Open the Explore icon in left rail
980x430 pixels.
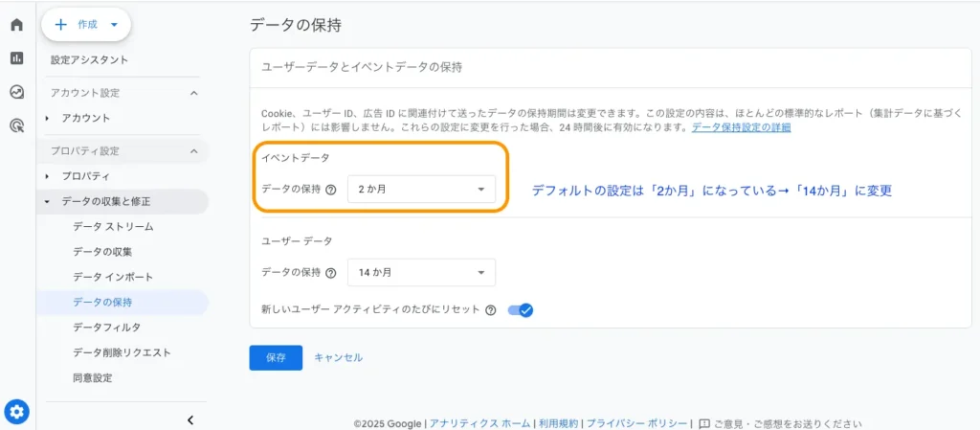tap(16, 92)
